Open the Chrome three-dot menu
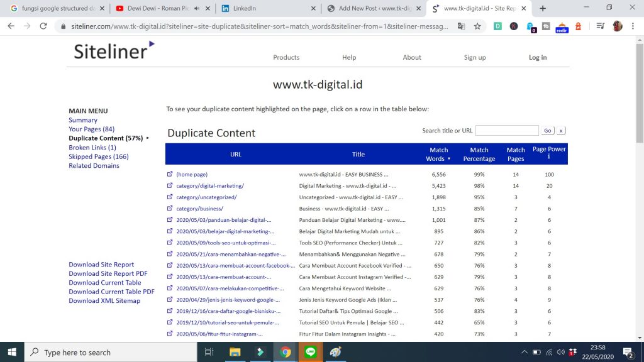Screen dimensions: 644x362 634,26
